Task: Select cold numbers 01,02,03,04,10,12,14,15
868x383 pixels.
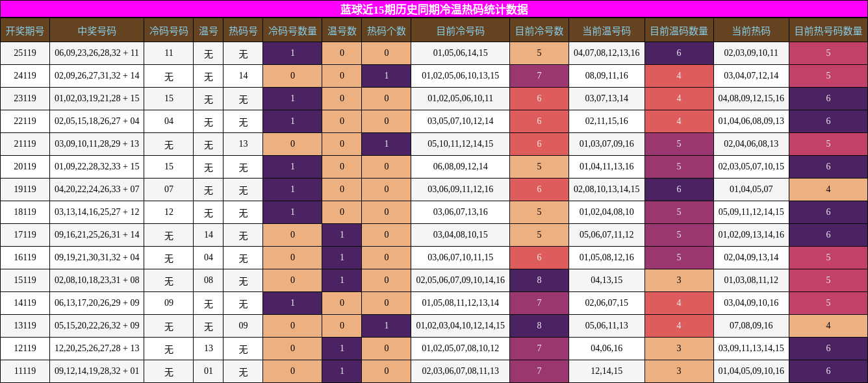Action: point(461,326)
